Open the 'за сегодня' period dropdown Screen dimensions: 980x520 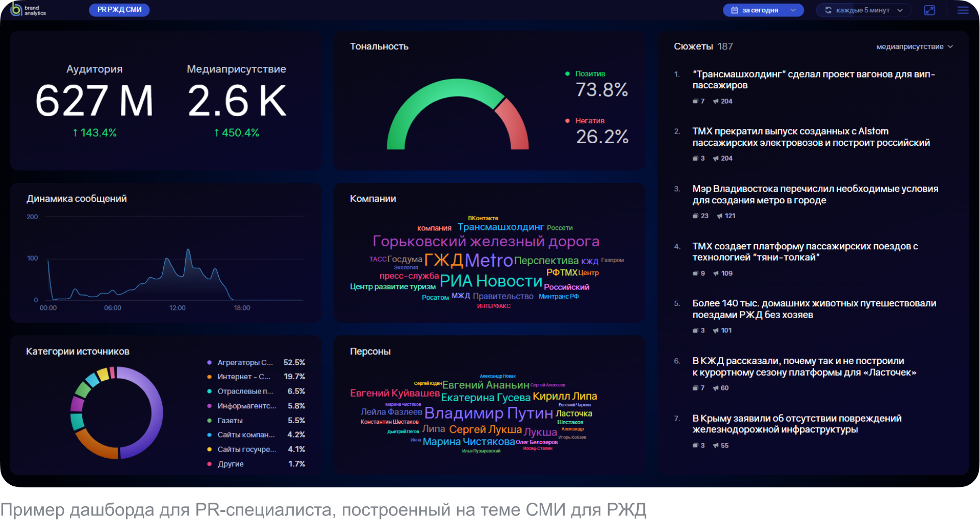point(763,10)
